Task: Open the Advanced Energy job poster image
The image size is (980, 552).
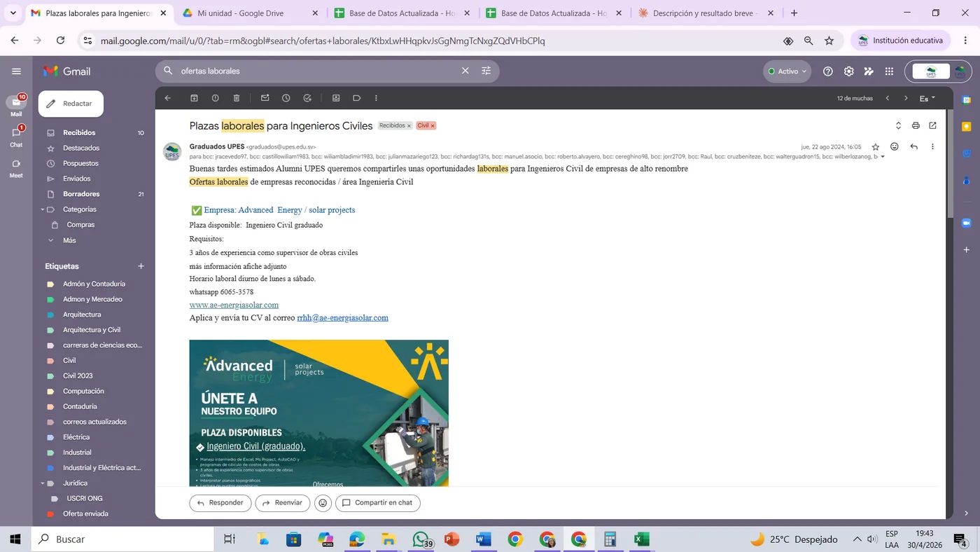Action: click(318, 413)
